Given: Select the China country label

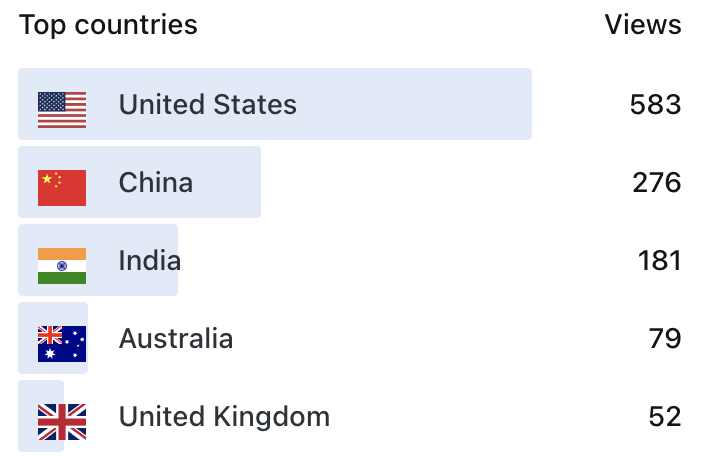Looking at the screenshot, I should click(x=156, y=182).
